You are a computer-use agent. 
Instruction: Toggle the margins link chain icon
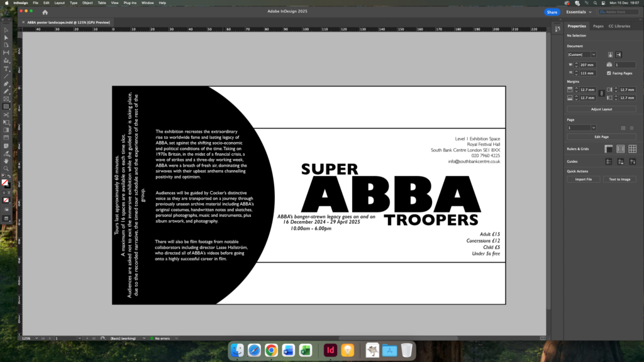click(602, 94)
